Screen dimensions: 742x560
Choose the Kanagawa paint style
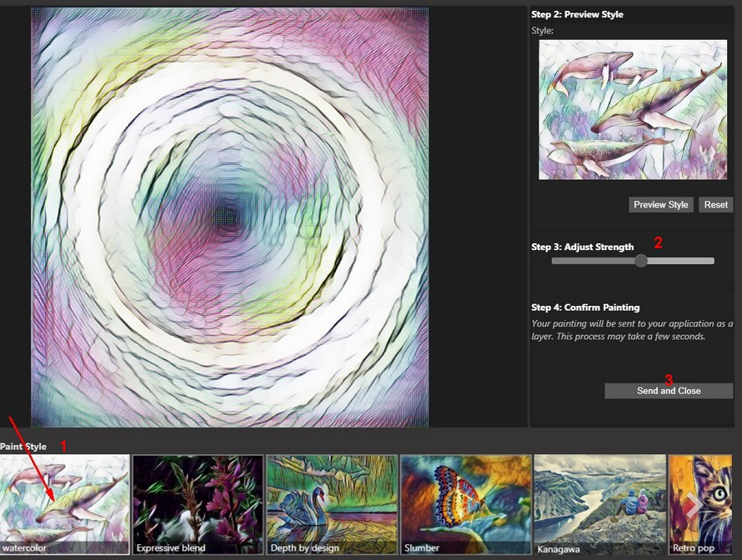click(600, 505)
